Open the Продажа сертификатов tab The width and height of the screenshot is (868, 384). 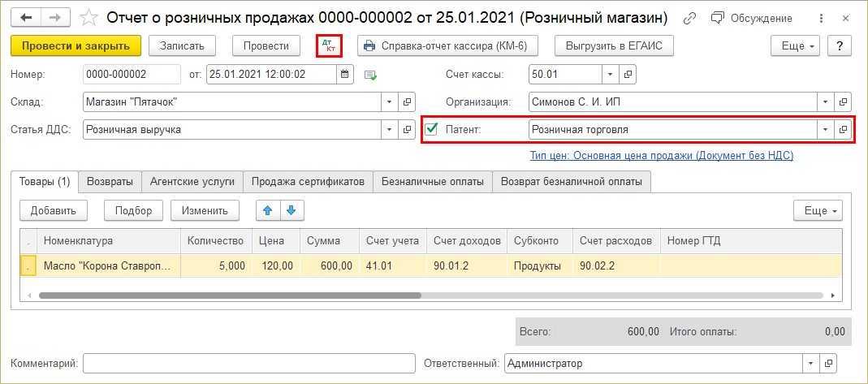308,182
